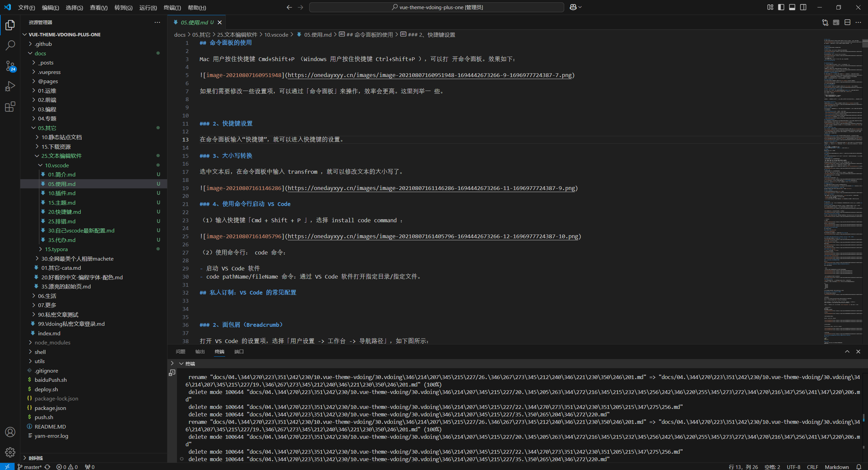Switch to the 输出 panel tab
The height and width of the screenshot is (470, 868).
[200, 352]
